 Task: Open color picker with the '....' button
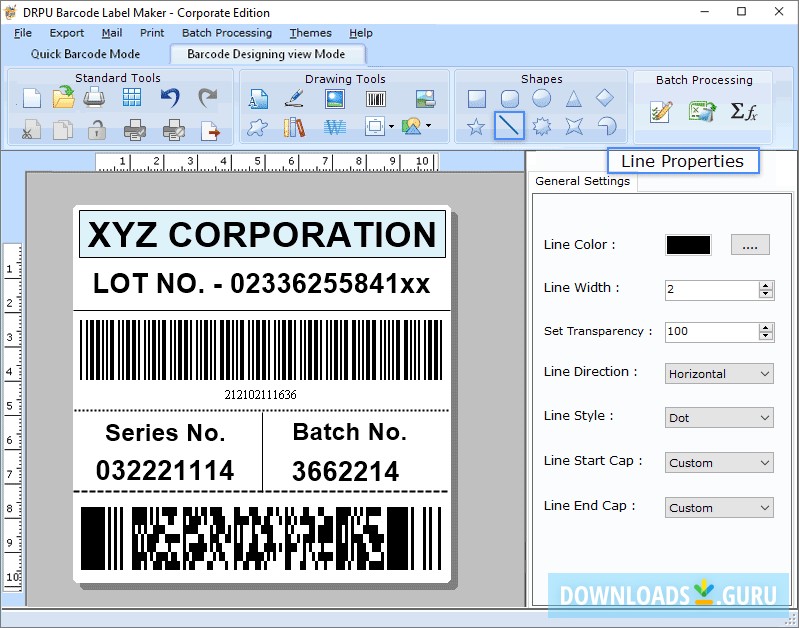tap(750, 245)
